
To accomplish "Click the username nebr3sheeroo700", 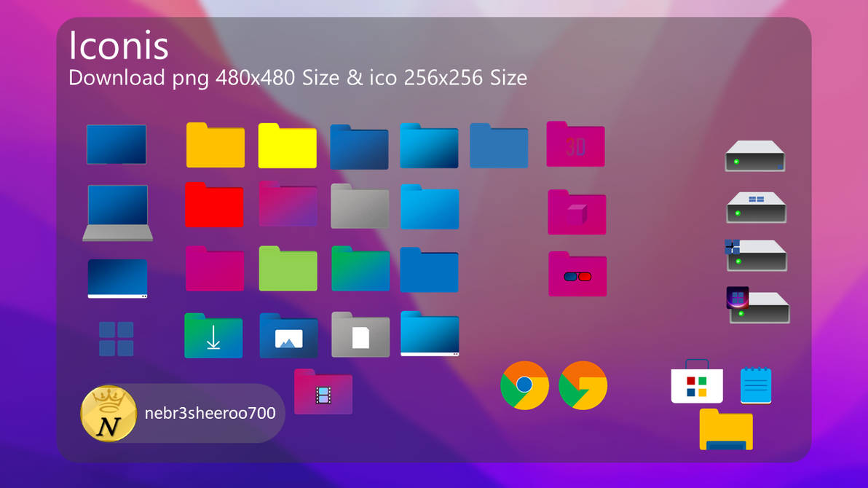I will click(x=210, y=413).
